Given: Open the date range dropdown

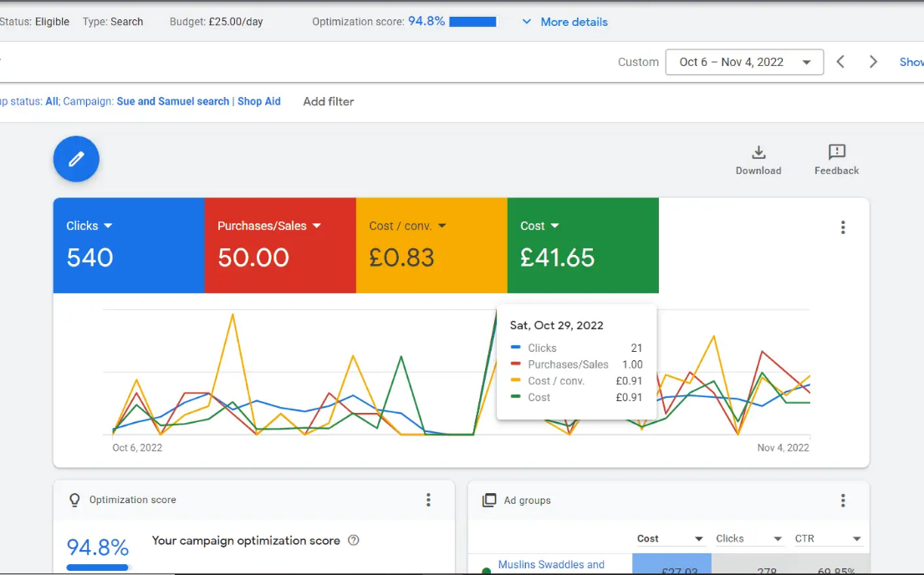Looking at the screenshot, I should pos(744,62).
